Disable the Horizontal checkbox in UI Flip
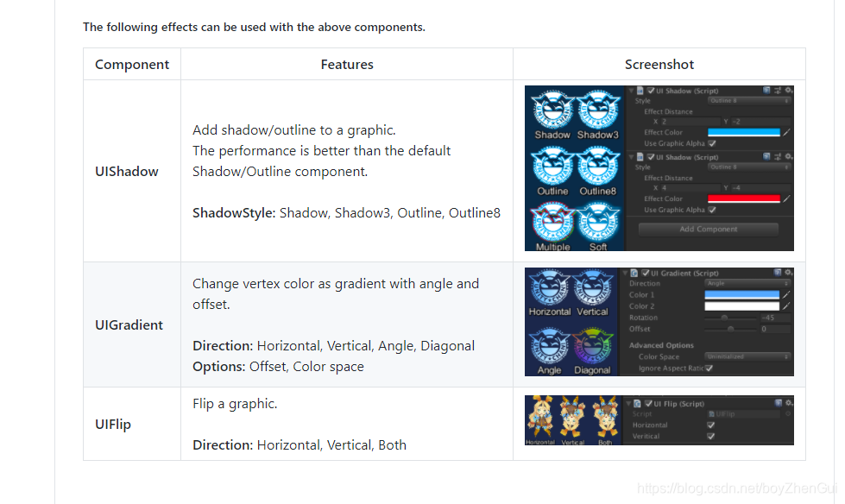This screenshot has width=845, height=504. [x=711, y=425]
